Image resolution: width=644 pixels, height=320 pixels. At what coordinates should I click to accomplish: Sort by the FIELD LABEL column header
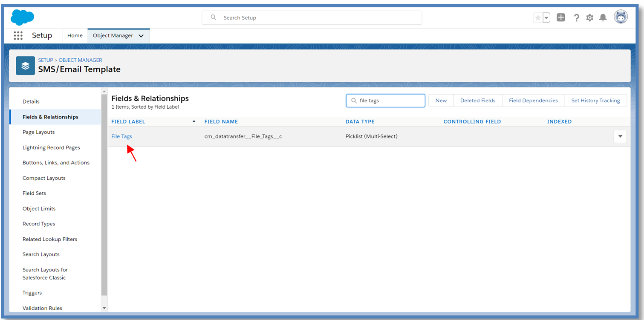pos(128,121)
